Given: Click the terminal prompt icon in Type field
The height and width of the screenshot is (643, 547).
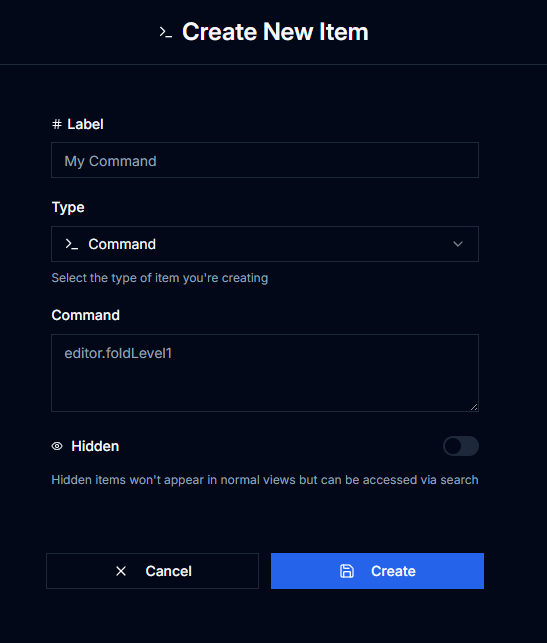Looking at the screenshot, I should [72, 244].
